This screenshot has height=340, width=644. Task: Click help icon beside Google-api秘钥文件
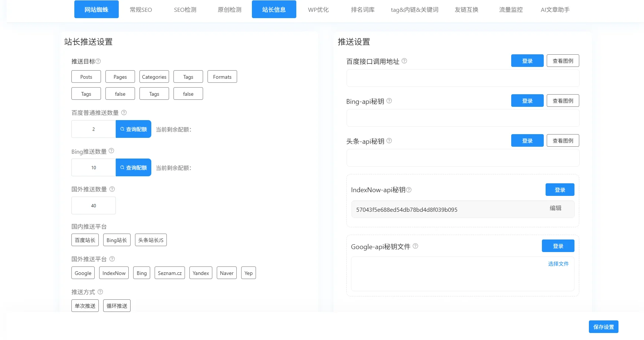415,246
